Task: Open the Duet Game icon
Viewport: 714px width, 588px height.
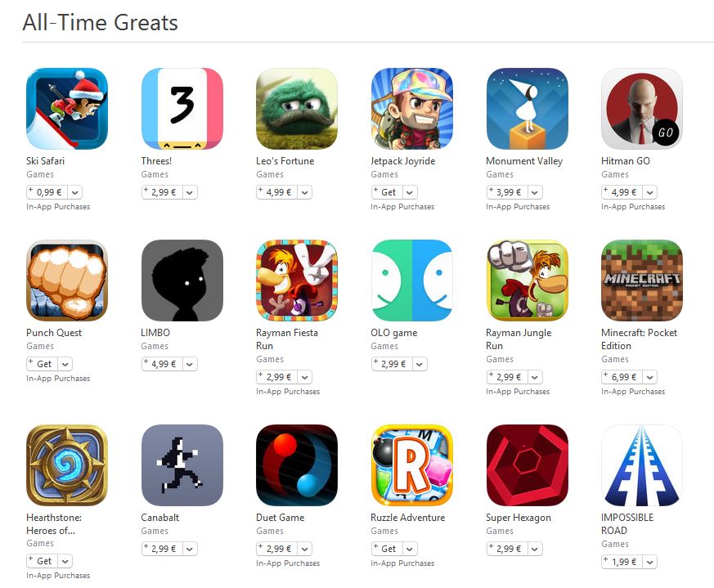Action: tap(297, 465)
